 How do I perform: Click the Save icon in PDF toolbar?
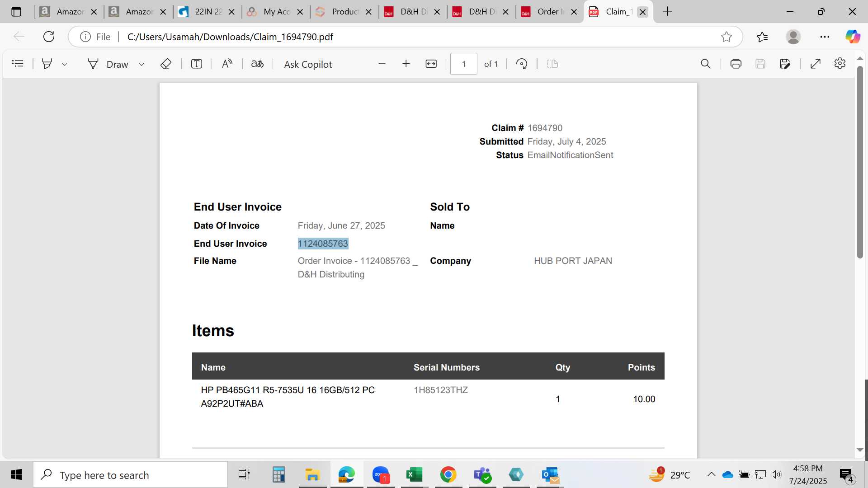(760, 64)
